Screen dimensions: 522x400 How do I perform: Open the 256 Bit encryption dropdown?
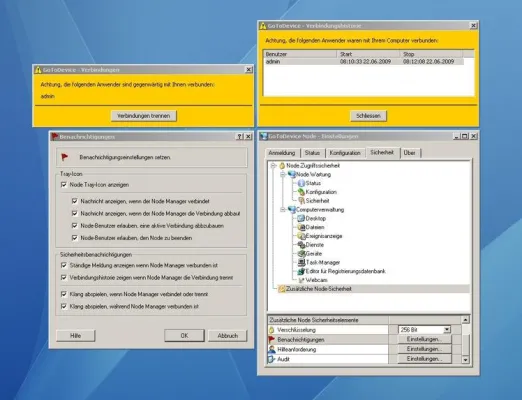coord(447,330)
